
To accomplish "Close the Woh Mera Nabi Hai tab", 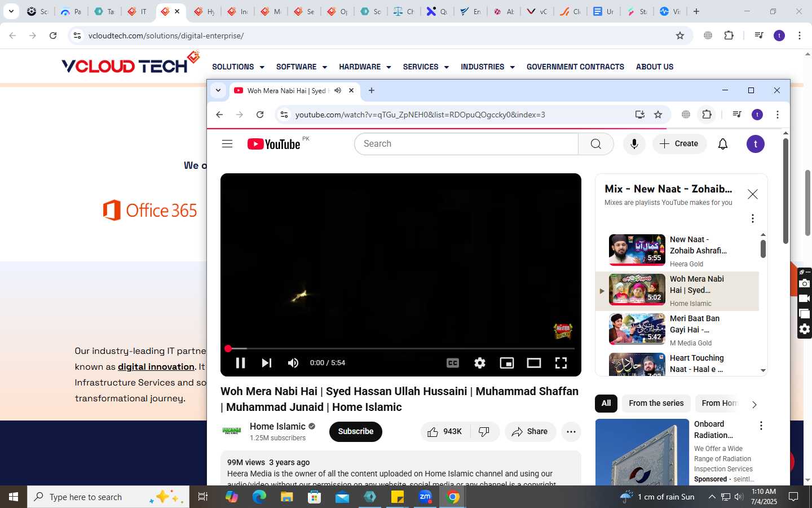I will (351, 90).
